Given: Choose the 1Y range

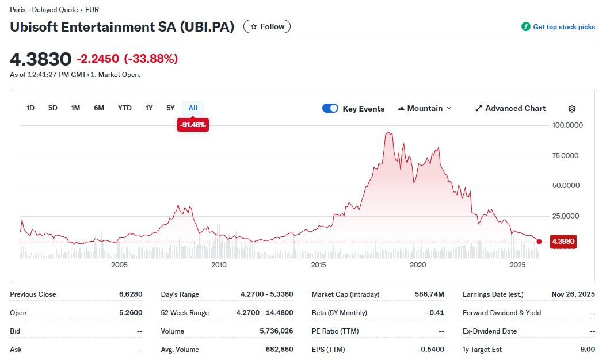Looking at the screenshot, I should click(x=149, y=108).
